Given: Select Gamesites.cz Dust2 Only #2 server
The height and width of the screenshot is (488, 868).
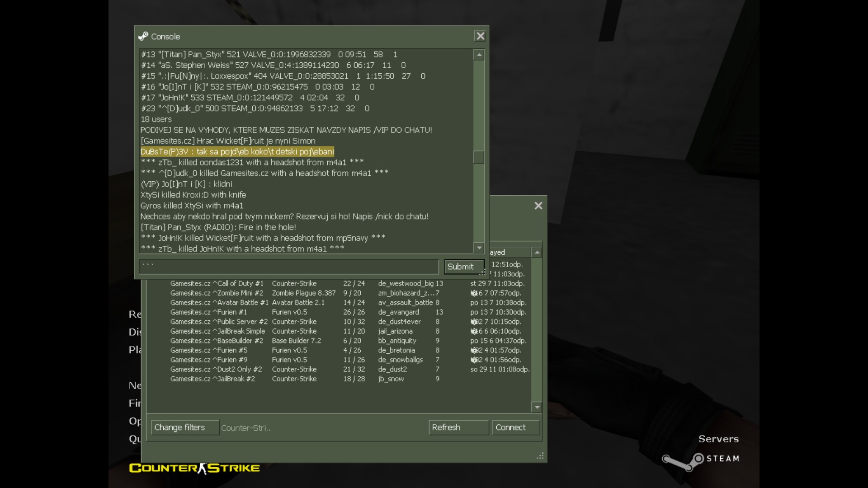Looking at the screenshot, I should (x=338, y=369).
